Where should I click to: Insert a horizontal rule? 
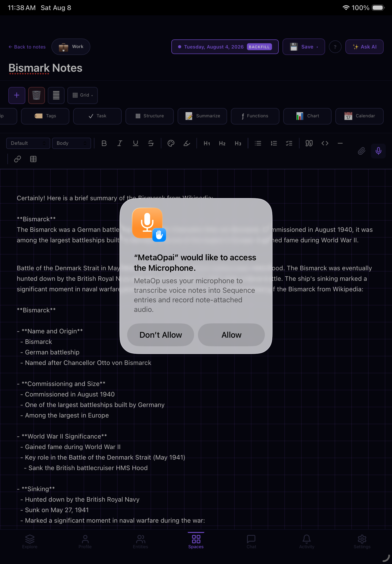[340, 143]
